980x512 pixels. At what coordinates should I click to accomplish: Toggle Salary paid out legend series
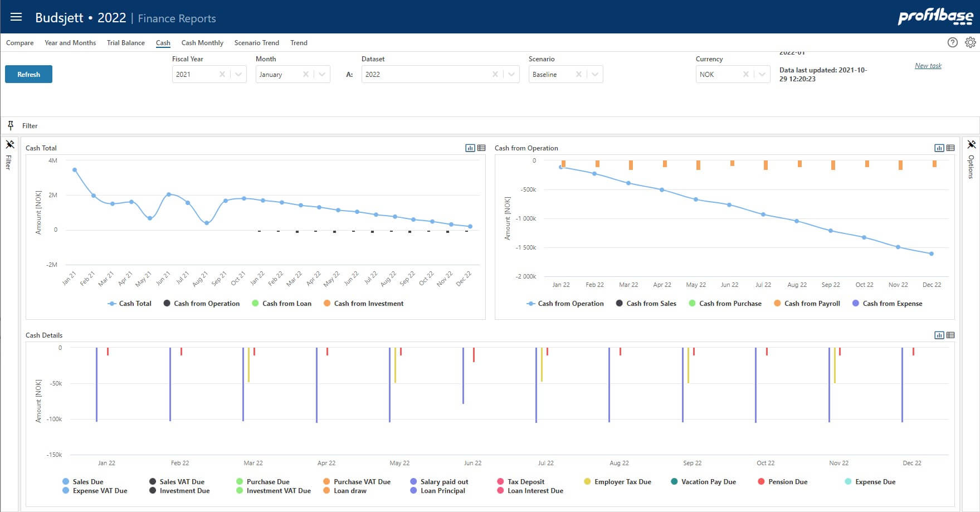[439, 482]
